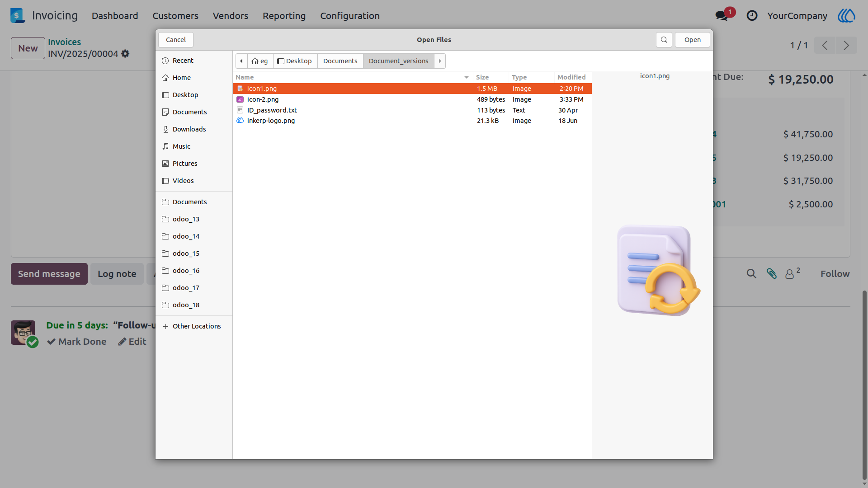The width and height of the screenshot is (868, 488).
Task: Open the activities clock icon
Action: pos(752,16)
